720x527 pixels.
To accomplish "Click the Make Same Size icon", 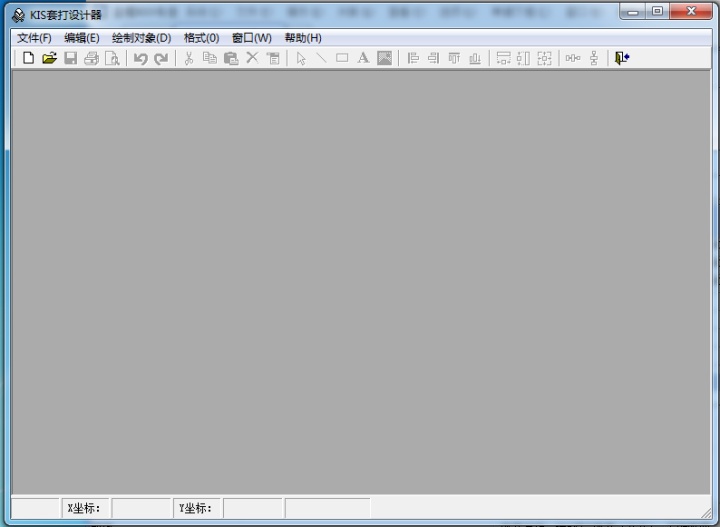I will 544,58.
